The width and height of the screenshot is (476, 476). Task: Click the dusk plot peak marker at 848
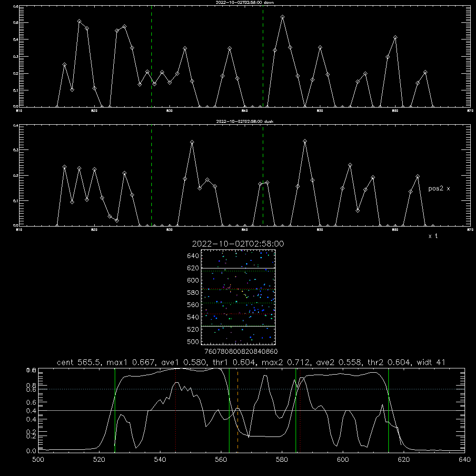(x=305, y=141)
